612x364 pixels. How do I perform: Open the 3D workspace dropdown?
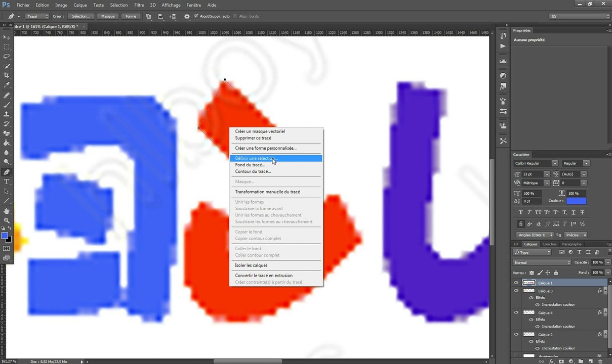coord(580,16)
